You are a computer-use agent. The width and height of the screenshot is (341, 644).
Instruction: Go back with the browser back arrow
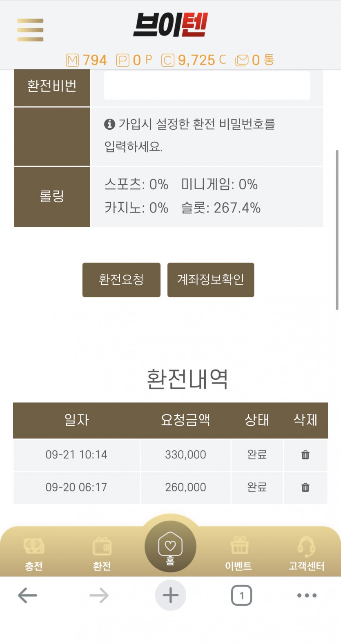point(28,595)
